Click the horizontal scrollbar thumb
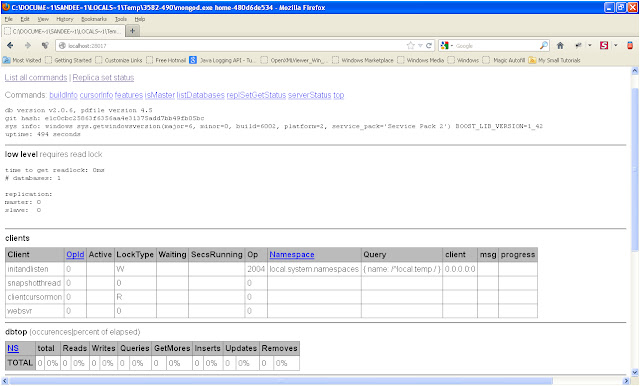The width and height of the screenshot is (640, 386). (x=281, y=381)
